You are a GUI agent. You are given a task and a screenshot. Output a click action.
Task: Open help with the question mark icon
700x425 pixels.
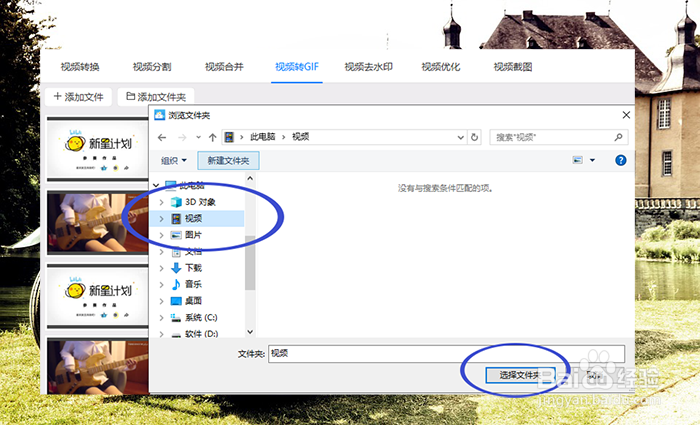point(621,160)
